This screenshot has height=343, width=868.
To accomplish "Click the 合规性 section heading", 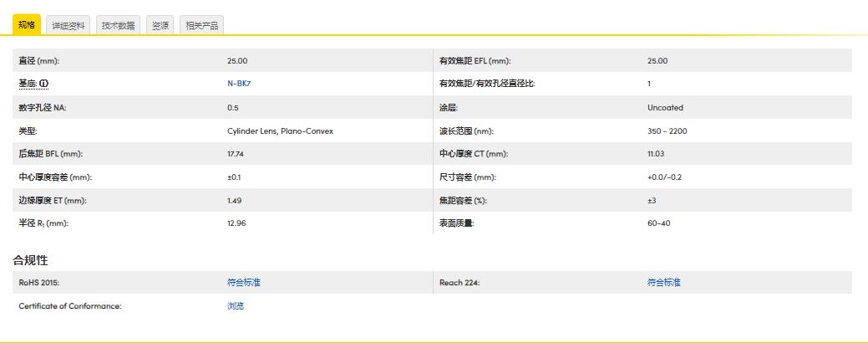I will [30, 260].
